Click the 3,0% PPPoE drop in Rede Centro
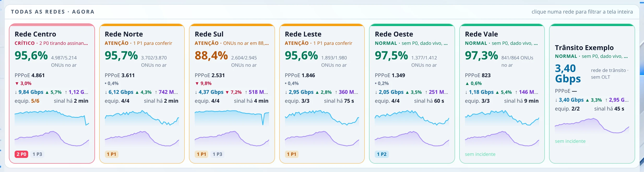 (x=23, y=83)
